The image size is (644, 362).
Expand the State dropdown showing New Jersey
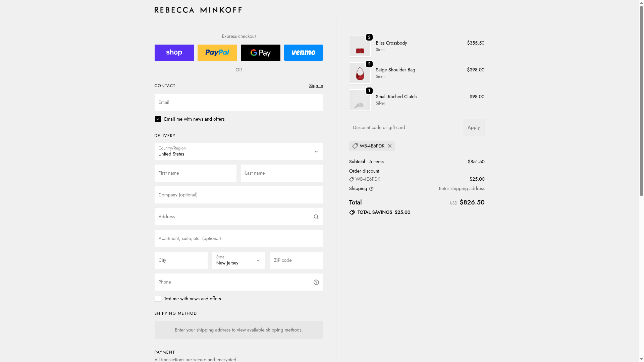[238, 260]
